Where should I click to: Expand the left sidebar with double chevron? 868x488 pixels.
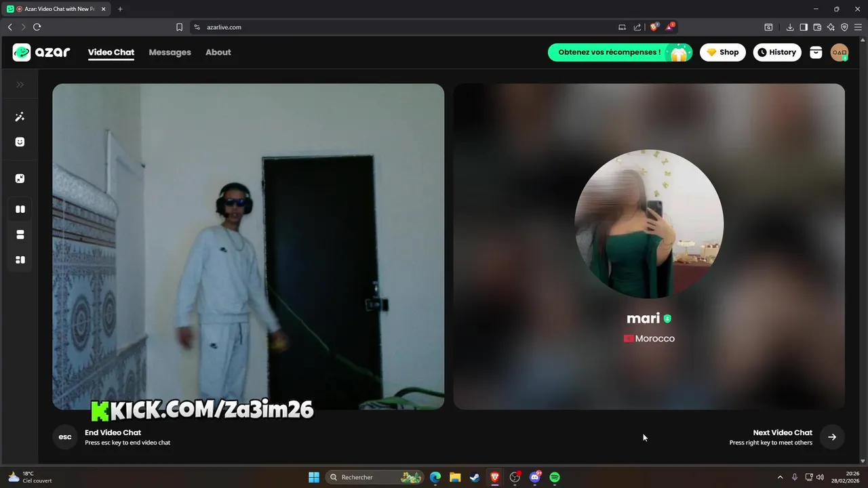coord(20,85)
